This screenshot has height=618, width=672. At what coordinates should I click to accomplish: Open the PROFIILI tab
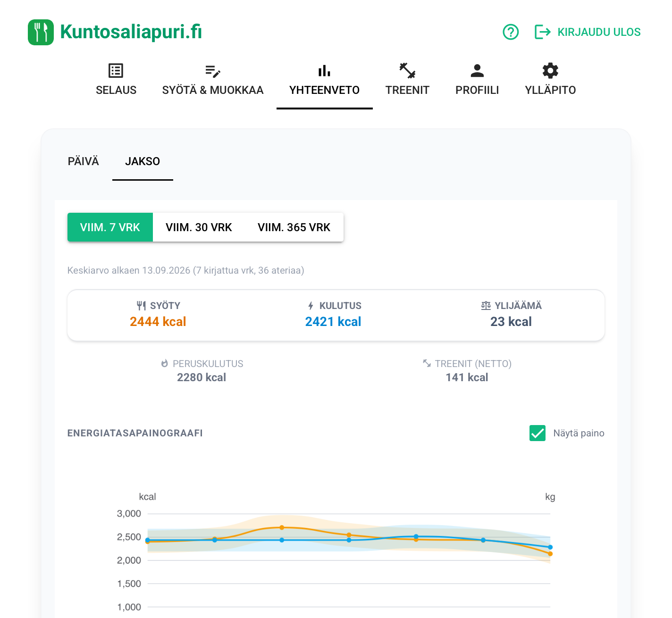(477, 80)
